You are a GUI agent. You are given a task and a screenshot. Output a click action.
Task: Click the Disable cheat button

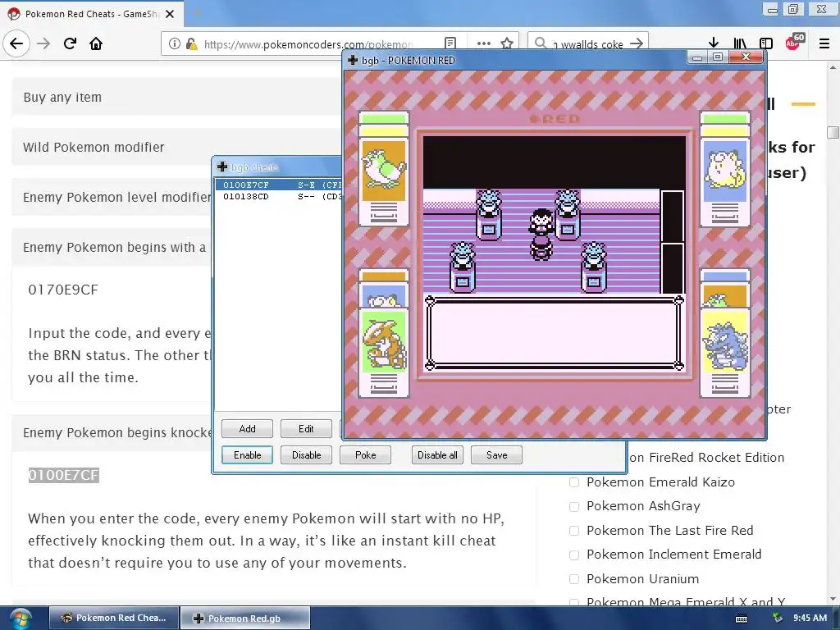click(x=307, y=454)
